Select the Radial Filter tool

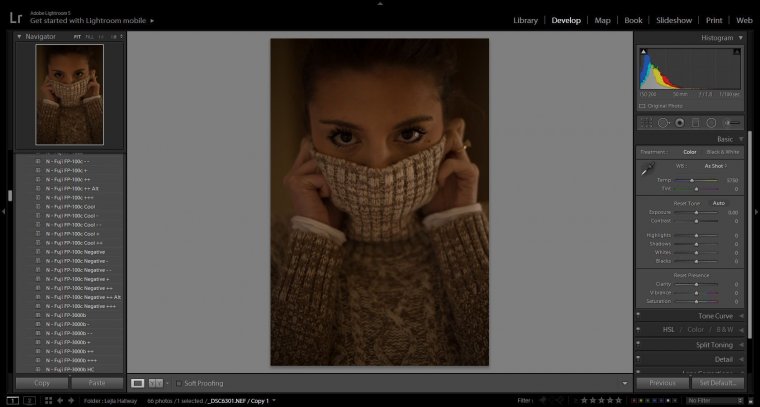pos(711,123)
